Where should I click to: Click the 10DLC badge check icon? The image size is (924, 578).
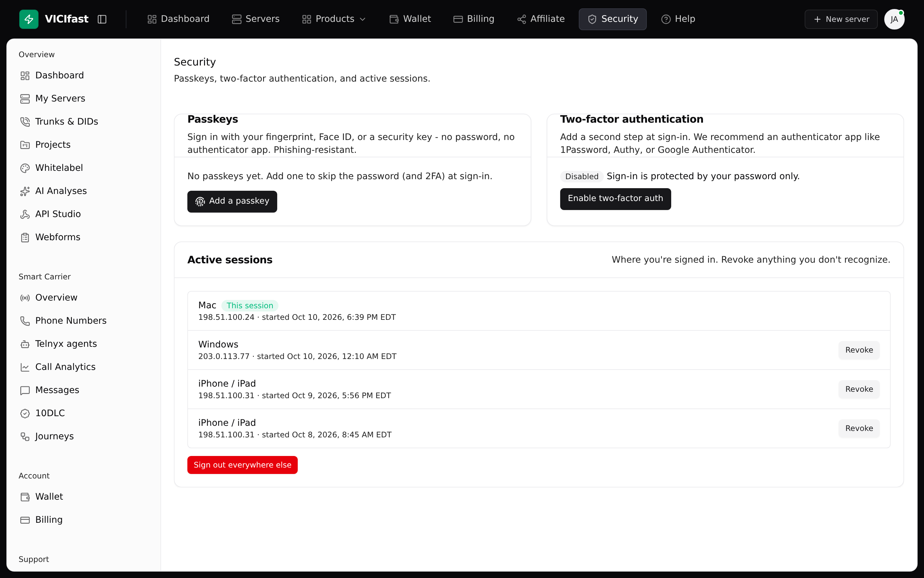pyautogui.click(x=25, y=413)
